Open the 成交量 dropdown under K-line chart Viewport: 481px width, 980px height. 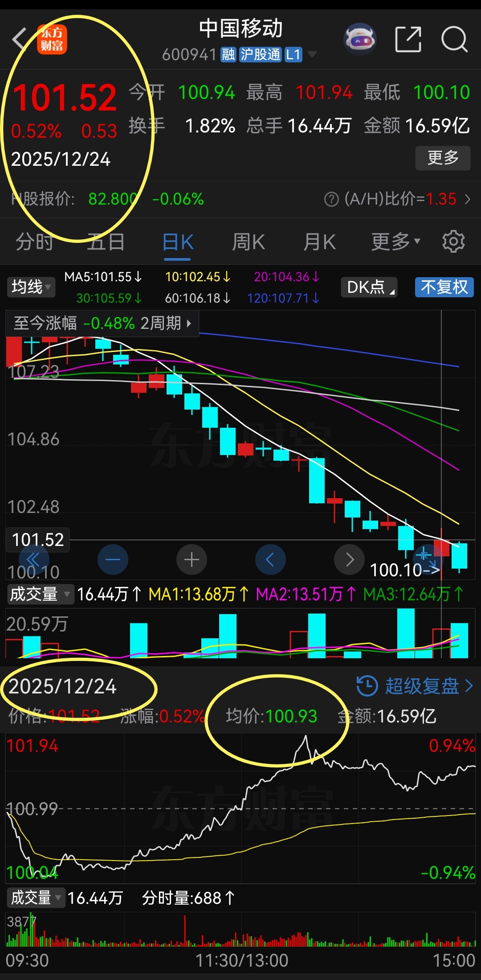click(x=40, y=594)
